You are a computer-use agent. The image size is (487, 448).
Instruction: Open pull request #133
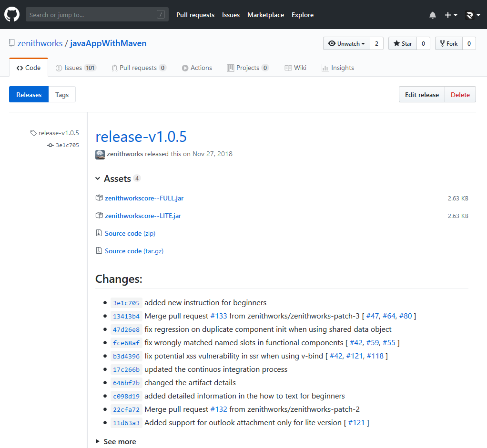[x=219, y=316]
